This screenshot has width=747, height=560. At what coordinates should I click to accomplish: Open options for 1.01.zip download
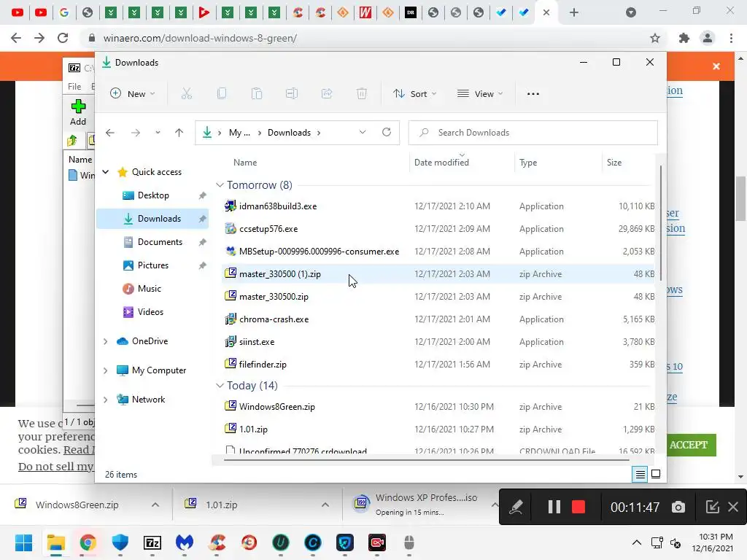[325, 505]
